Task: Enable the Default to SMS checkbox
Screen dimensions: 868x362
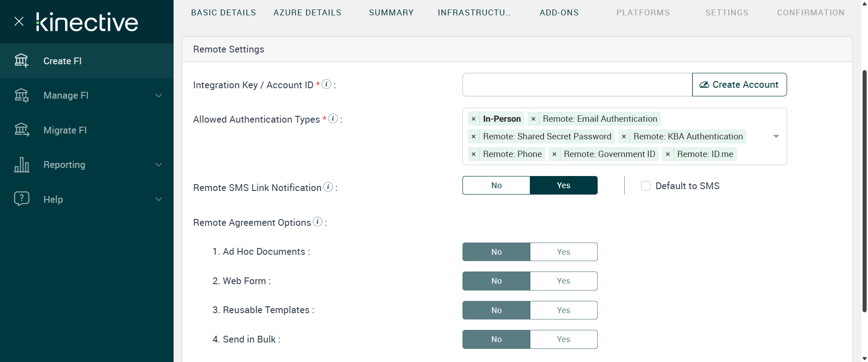Action: coord(646,186)
